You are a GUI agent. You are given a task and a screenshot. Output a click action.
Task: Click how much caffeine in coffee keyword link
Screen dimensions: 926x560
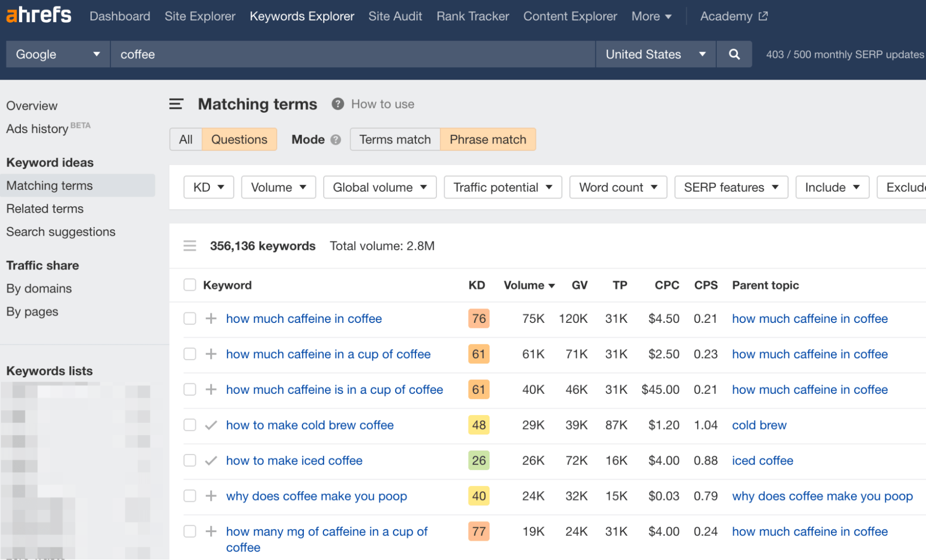tap(303, 319)
